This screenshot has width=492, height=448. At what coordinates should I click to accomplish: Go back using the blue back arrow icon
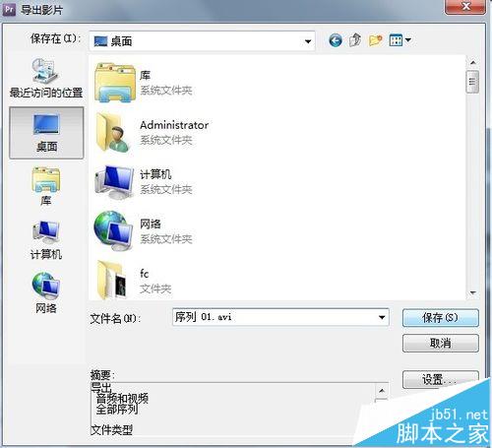tap(336, 40)
